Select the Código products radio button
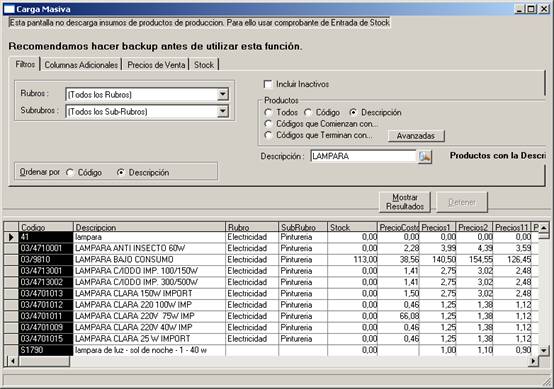Viewport: 554px width, 389px height. click(308, 113)
